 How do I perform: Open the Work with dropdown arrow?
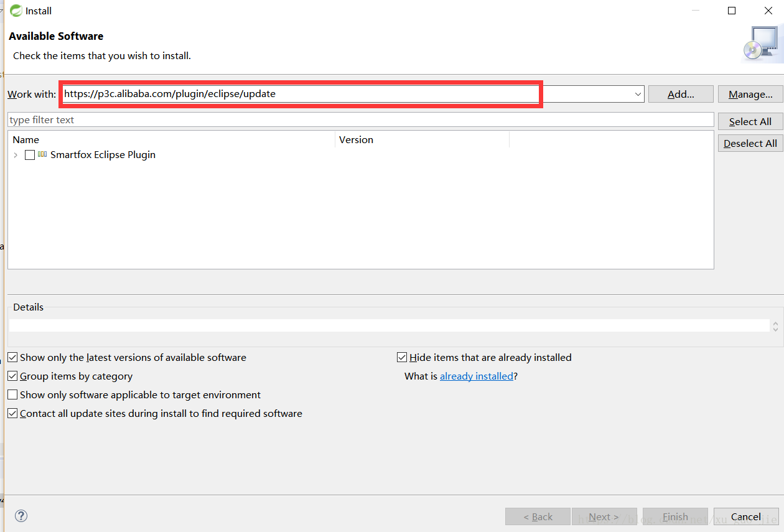point(638,94)
